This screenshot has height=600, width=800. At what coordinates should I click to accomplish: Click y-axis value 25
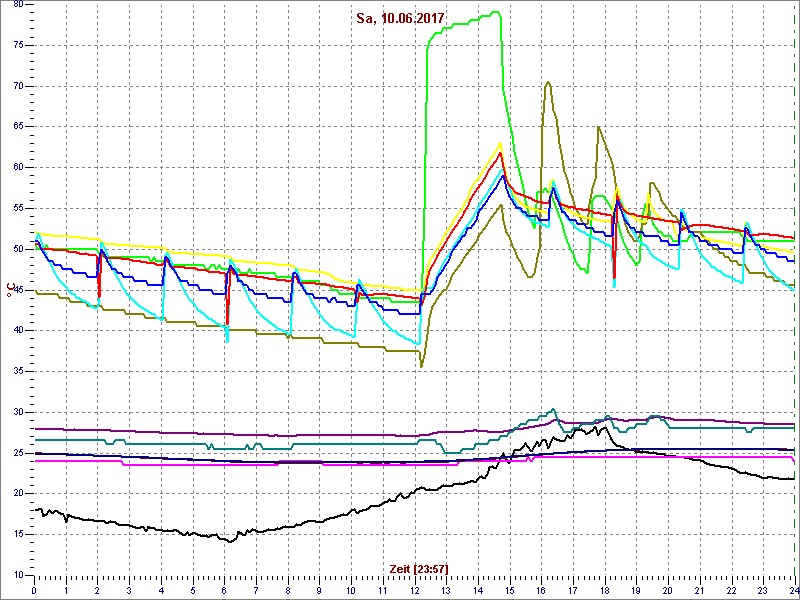pos(17,453)
